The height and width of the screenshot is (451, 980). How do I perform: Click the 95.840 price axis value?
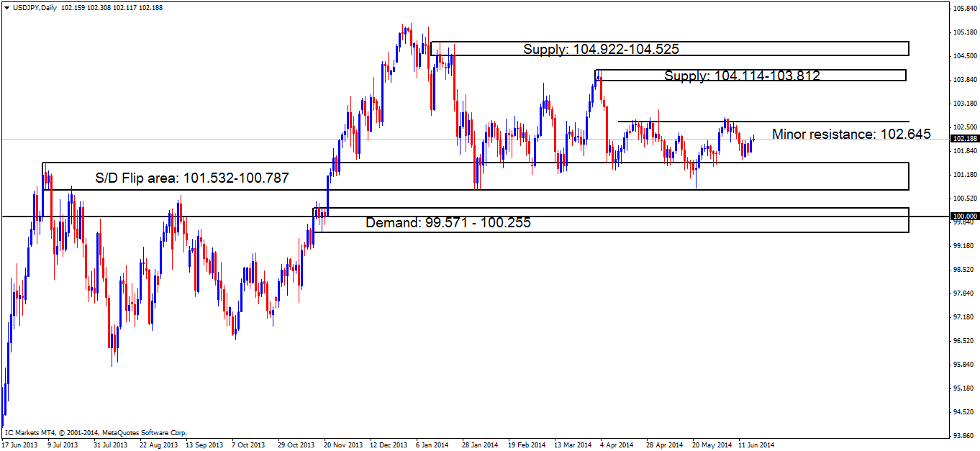tap(963, 365)
